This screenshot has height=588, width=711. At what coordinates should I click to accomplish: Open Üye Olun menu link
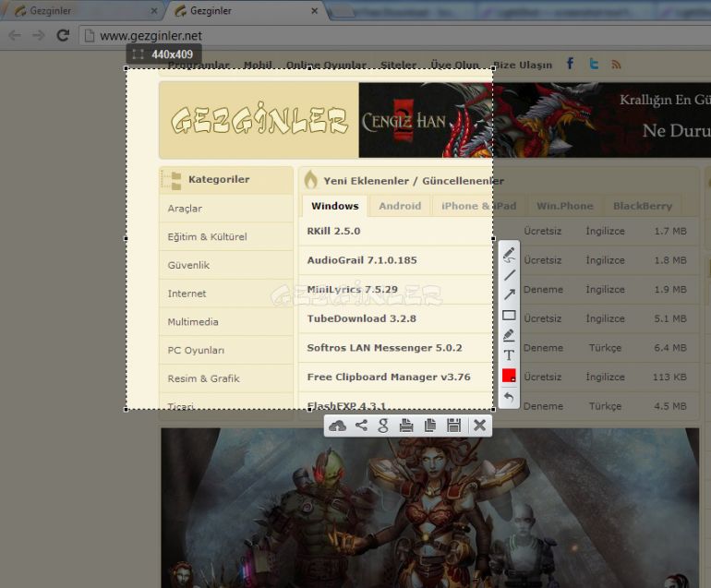[x=455, y=65]
